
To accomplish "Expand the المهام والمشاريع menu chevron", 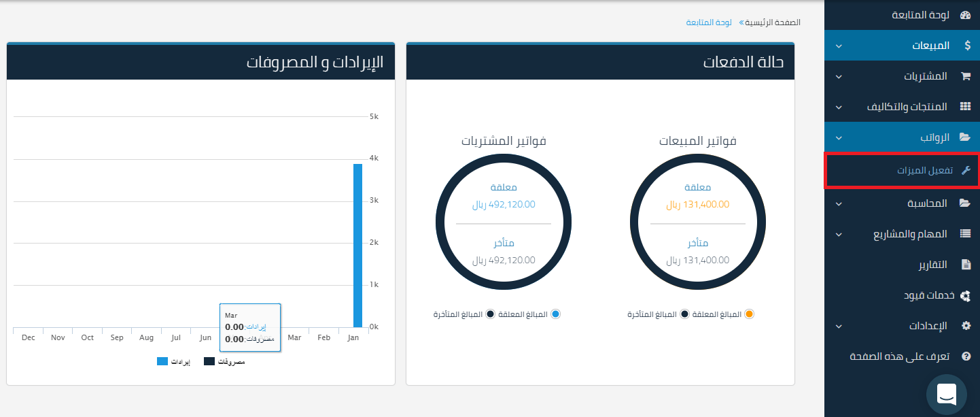I will (839, 235).
